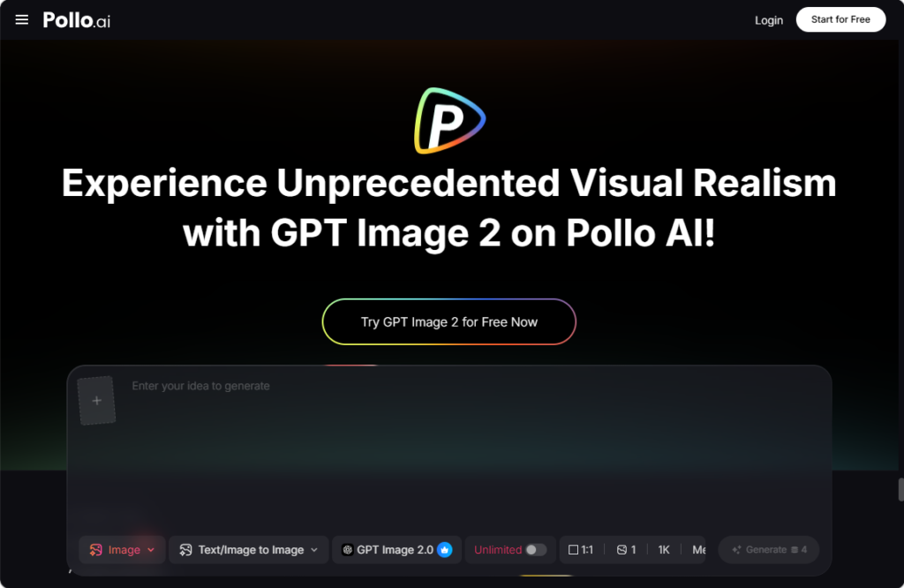This screenshot has width=904, height=588.
Task: Select the 1K resolution setting
Action: [x=664, y=550]
